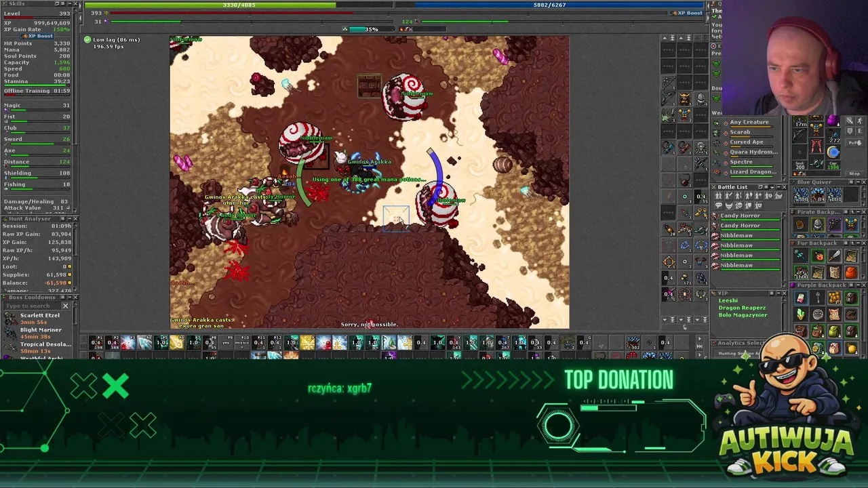Click the XP Boost button in Skills

[37, 35]
